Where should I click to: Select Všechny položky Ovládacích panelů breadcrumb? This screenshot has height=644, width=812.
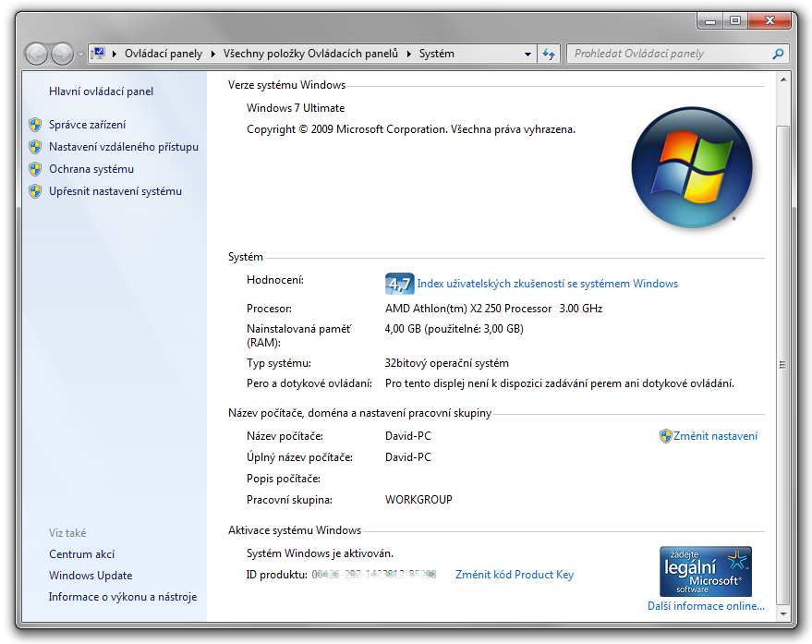click(x=310, y=54)
